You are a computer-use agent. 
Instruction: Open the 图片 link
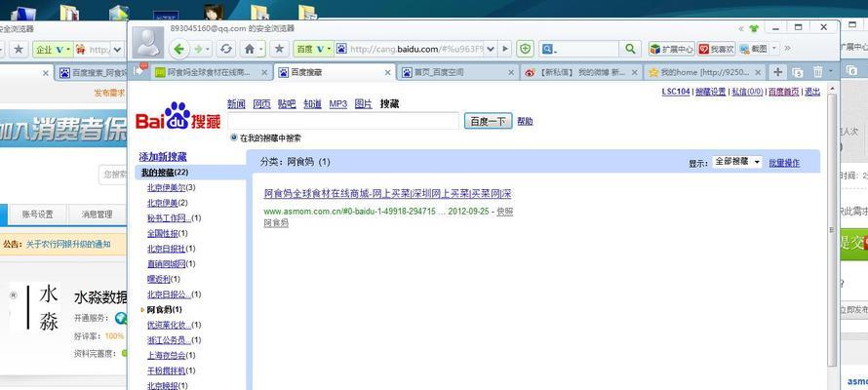pyautogui.click(x=363, y=104)
